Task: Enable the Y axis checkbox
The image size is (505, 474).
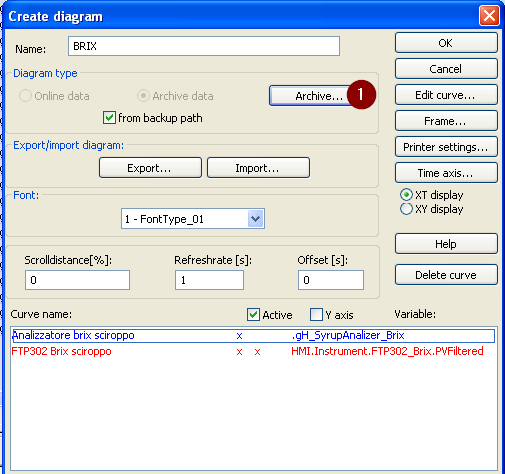Action: [x=316, y=314]
